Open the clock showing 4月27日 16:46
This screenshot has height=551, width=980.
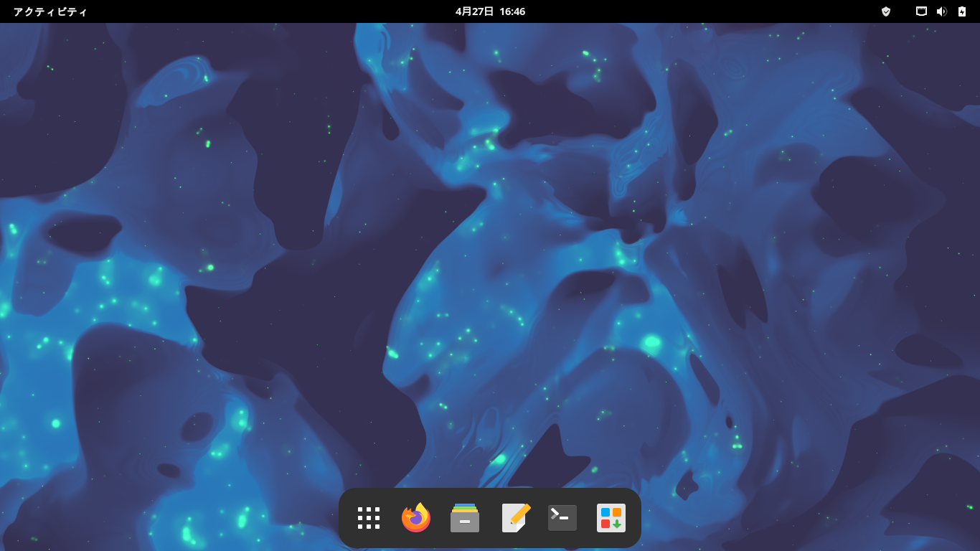[490, 11]
